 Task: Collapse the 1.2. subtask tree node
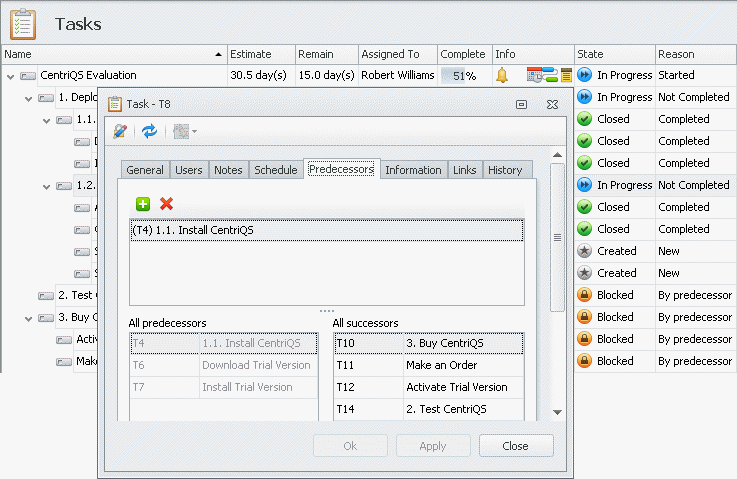(46, 186)
